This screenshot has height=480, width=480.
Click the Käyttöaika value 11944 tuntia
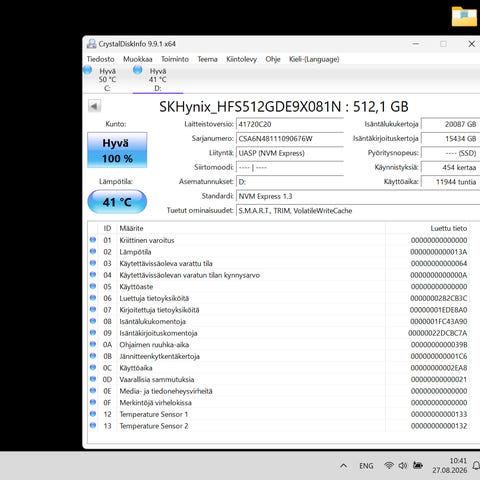pos(450,182)
